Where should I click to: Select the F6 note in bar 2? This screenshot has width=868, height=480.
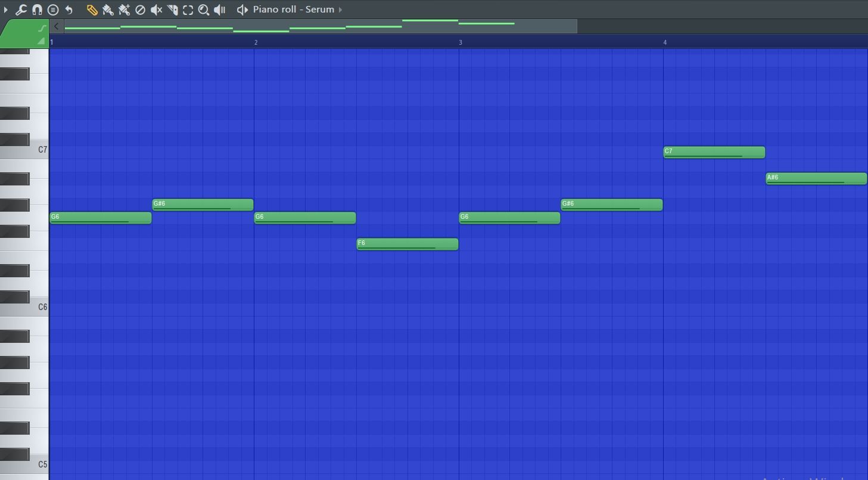click(x=407, y=244)
